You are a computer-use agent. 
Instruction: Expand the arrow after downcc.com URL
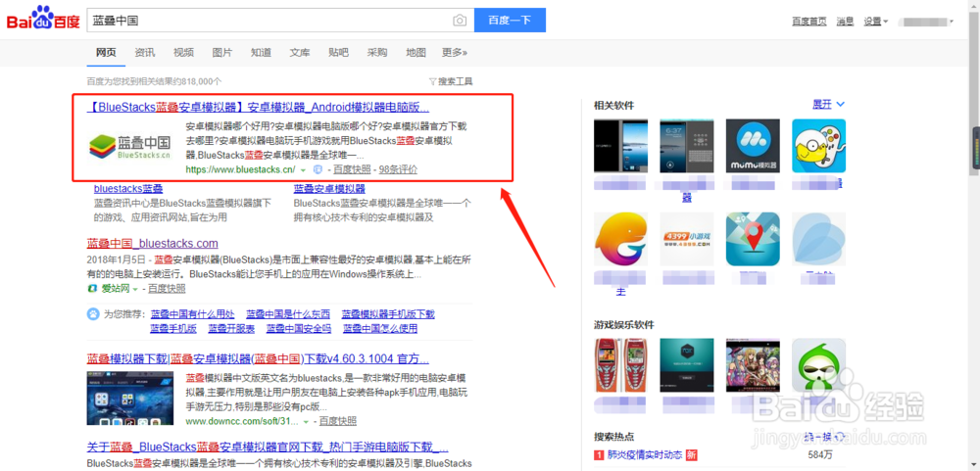306,422
